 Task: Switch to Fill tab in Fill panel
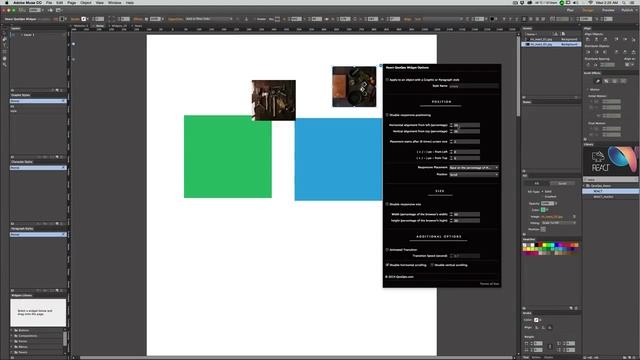(536, 183)
